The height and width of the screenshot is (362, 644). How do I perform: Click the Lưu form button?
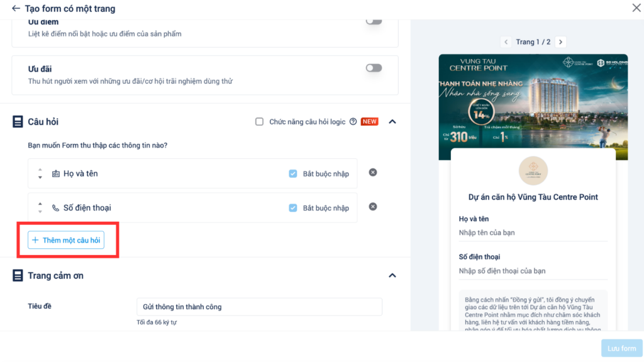coord(621,348)
